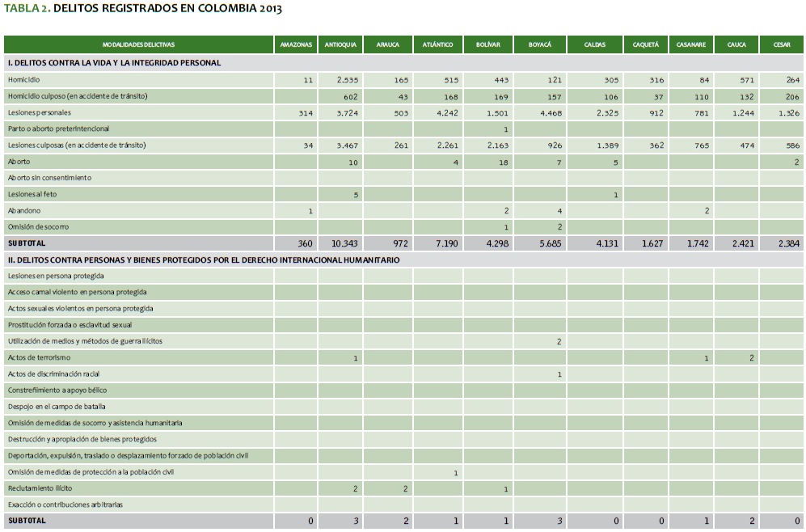Screen dimensions: 806x532
Task: Select the 'Aborto sin consentimiento' row label
Action: point(49,178)
